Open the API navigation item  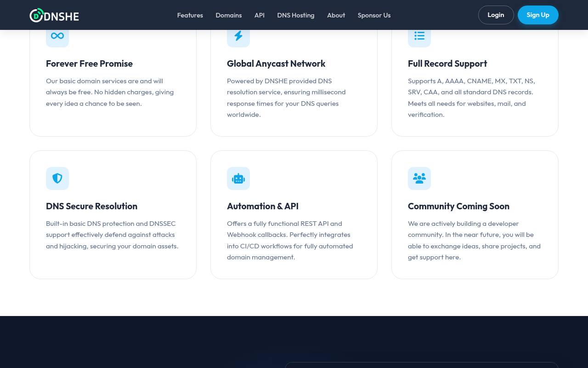pos(260,15)
